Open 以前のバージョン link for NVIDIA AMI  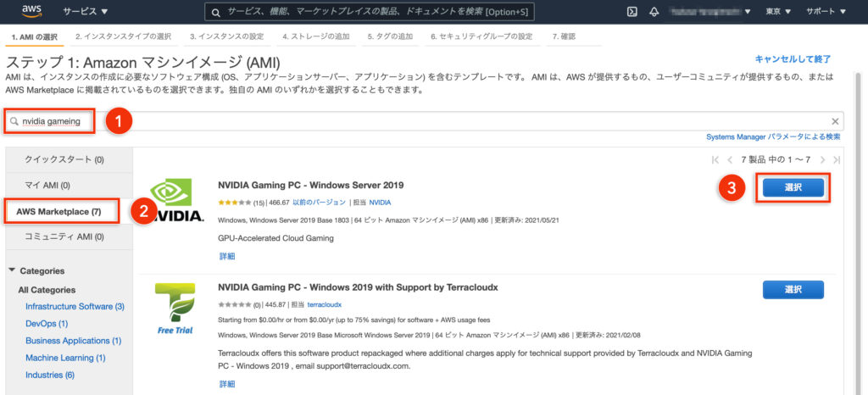tap(320, 203)
